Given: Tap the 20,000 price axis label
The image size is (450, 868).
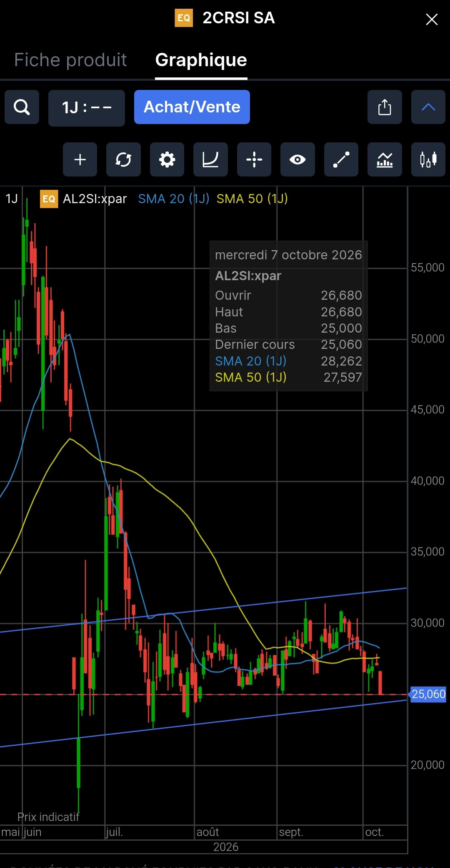Looking at the screenshot, I should tap(427, 765).
